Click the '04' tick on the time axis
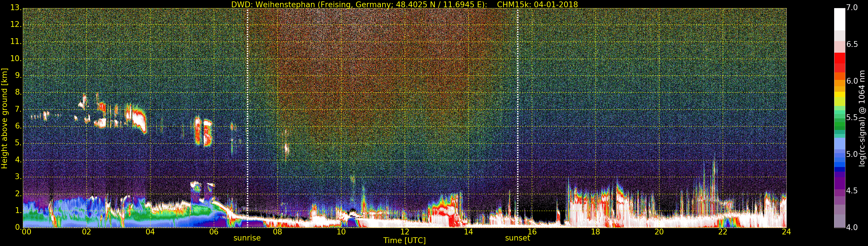The height and width of the screenshot is (246, 868). [x=150, y=232]
